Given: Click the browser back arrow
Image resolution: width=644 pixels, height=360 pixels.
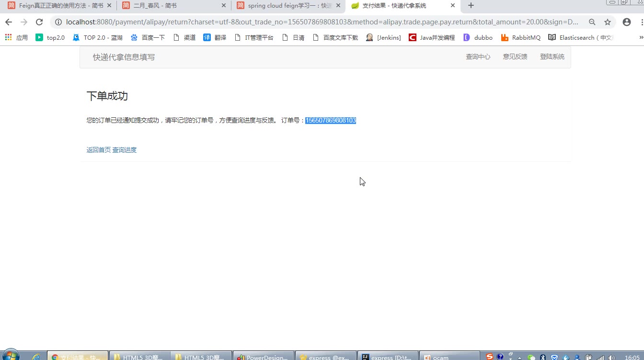Looking at the screenshot, I should point(8,22).
